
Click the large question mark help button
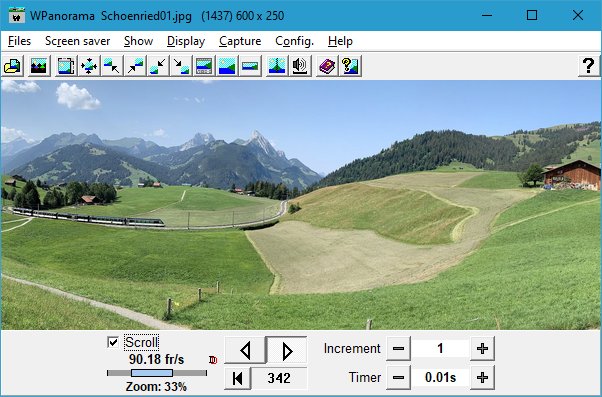[589, 66]
